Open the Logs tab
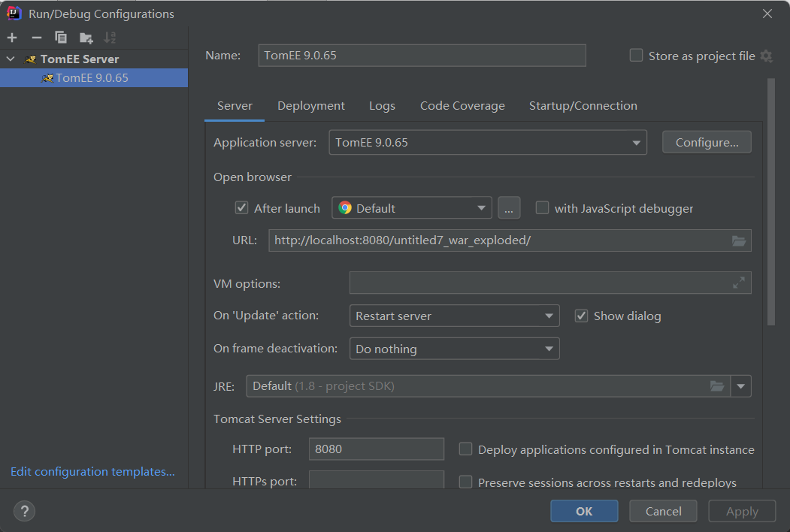Viewport: 790px width, 532px height. [382, 106]
